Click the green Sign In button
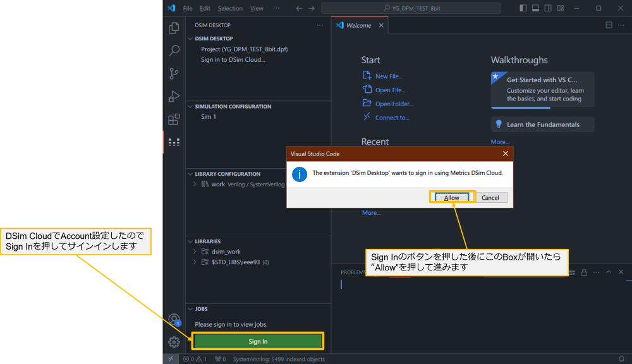This screenshot has width=632, height=364. (258, 341)
